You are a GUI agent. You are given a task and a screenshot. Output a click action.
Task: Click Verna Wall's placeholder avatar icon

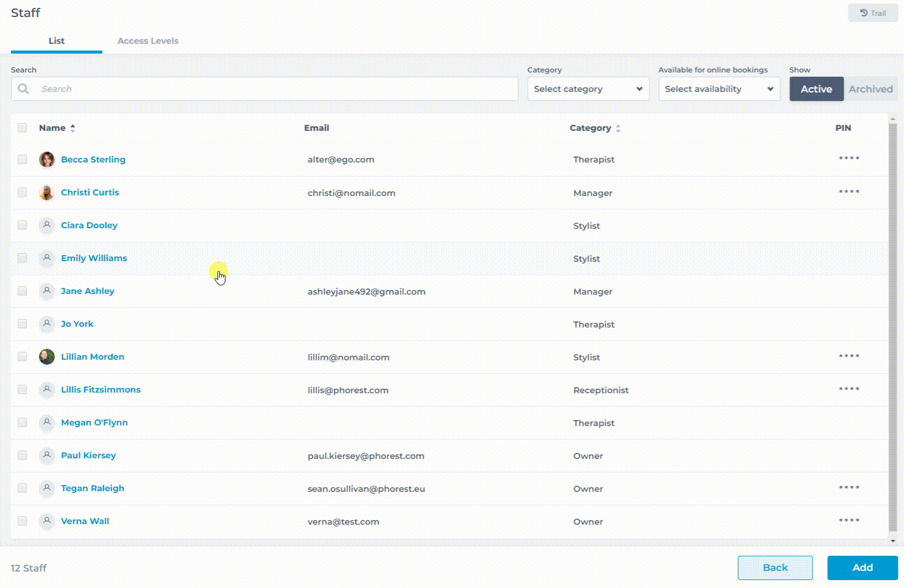coord(47,521)
